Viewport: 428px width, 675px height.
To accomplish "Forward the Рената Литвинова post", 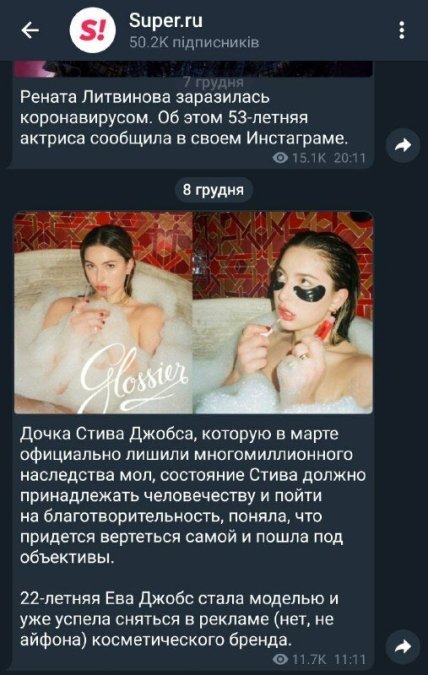I will point(402,146).
